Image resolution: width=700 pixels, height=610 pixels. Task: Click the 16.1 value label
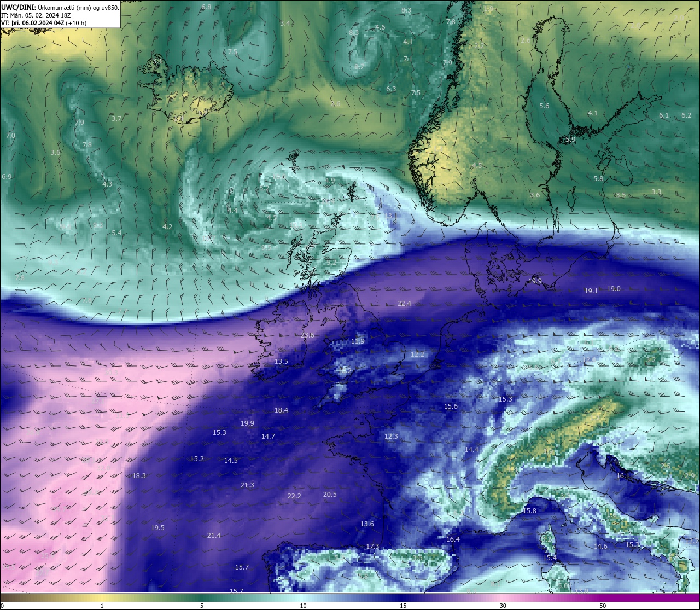(623, 476)
